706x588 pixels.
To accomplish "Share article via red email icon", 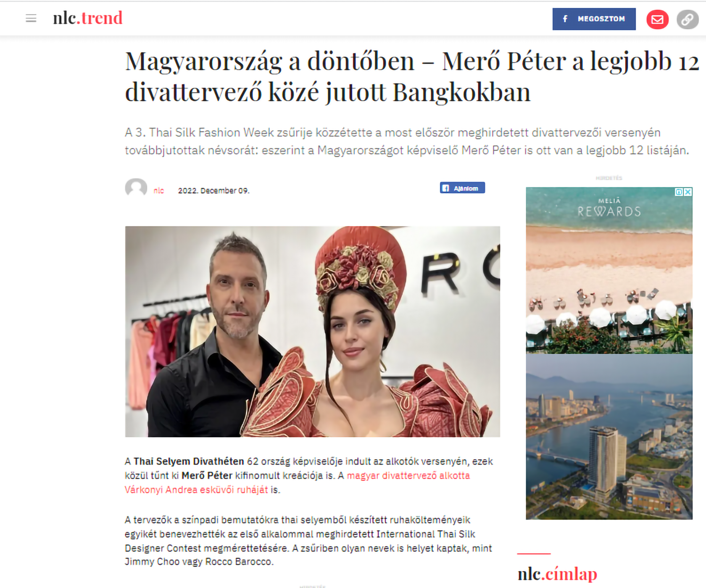I will tap(657, 19).
